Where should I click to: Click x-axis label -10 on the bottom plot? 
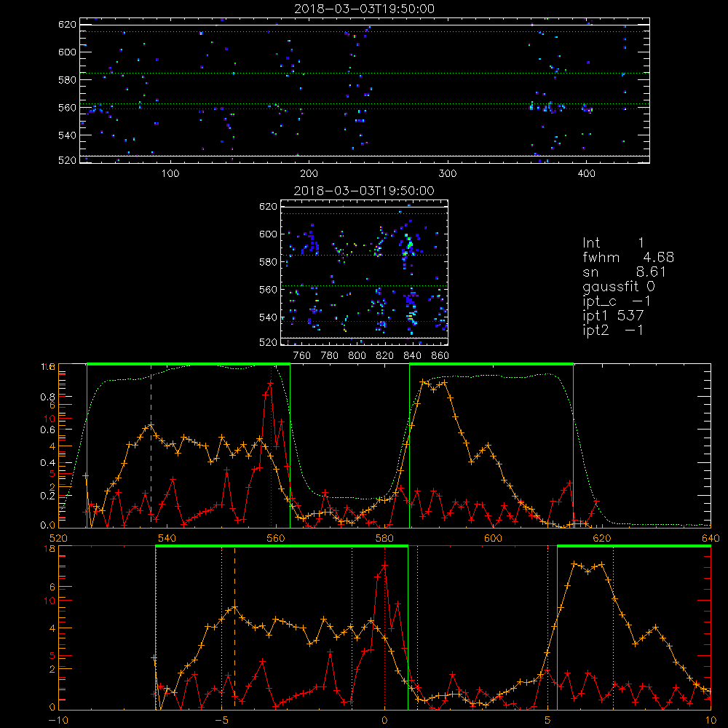(x=58, y=721)
